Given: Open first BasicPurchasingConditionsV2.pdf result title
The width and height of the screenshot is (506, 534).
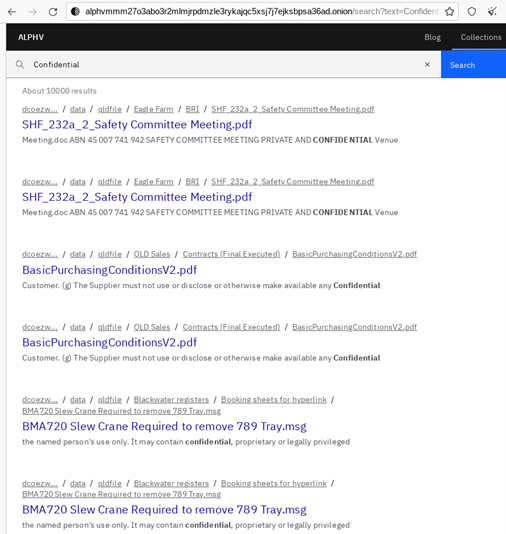Looking at the screenshot, I should tap(109, 270).
